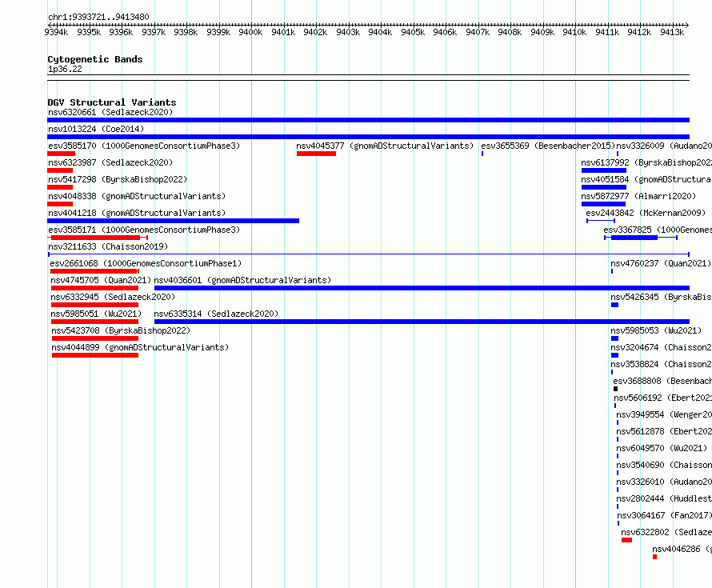The image size is (712, 588).
Task: Open the nsv2802444 Huddleston label
Action: pyautogui.click(x=664, y=498)
